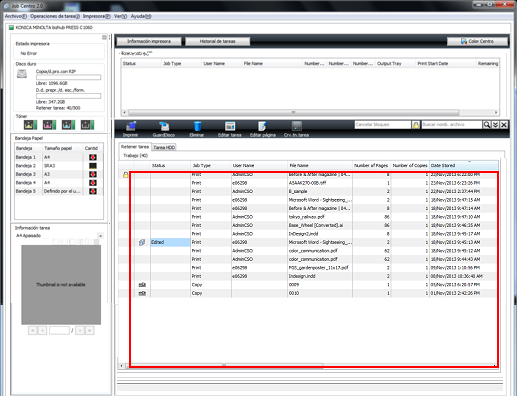Click the yellow toner level icon
Viewport: 517px width, 396px height.
tap(30, 125)
